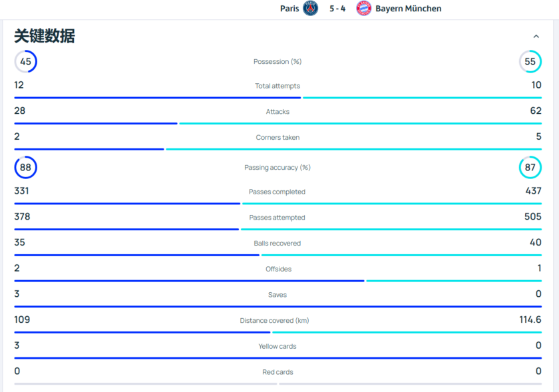Collapse the 关键数据 section with chevron
The height and width of the screenshot is (392, 559).
click(x=536, y=37)
